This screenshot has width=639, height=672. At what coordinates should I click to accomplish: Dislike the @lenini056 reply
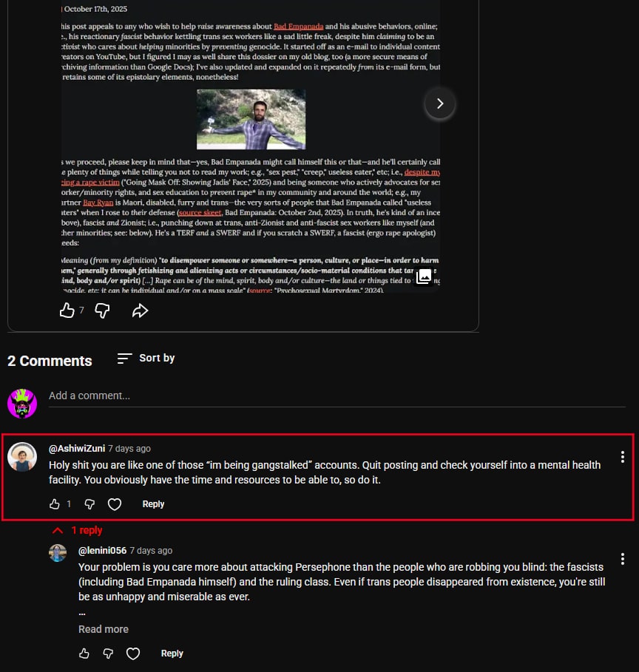coord(108,653)
